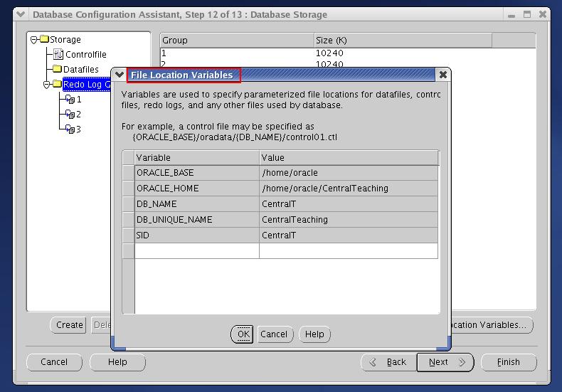Select redo log group 2 icon

coord(70,115)
